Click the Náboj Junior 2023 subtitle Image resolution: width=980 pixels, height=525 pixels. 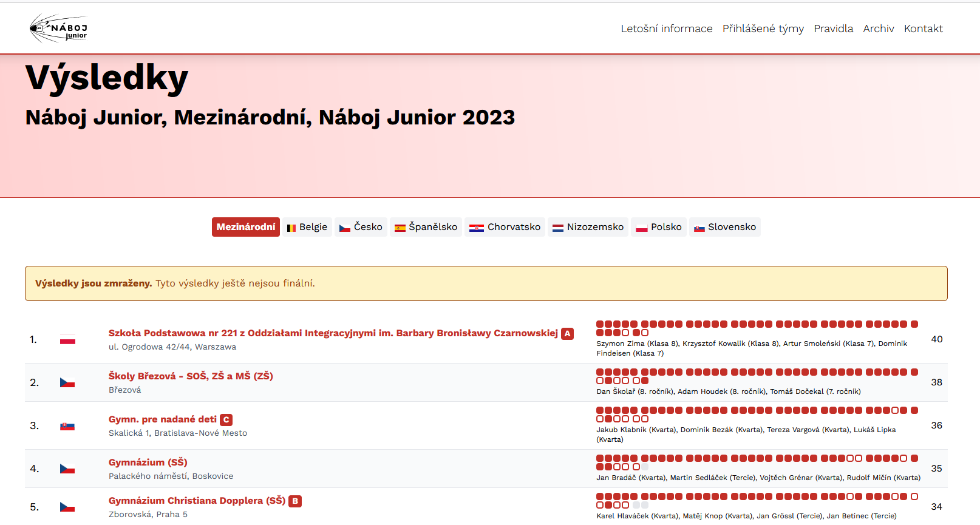(x=270, y=117)
